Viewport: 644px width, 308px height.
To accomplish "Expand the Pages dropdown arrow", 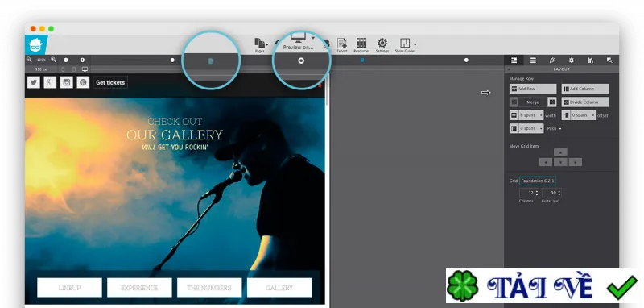I will (267, 44).
